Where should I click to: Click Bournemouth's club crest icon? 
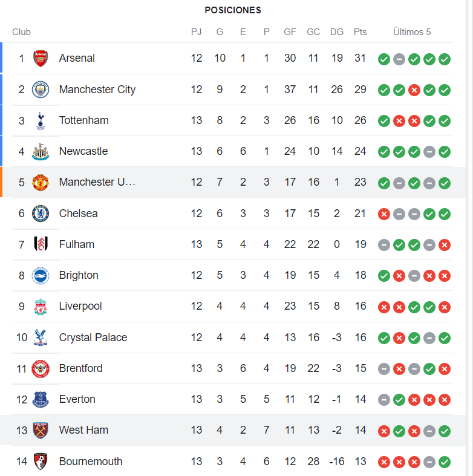pos(41,461)
